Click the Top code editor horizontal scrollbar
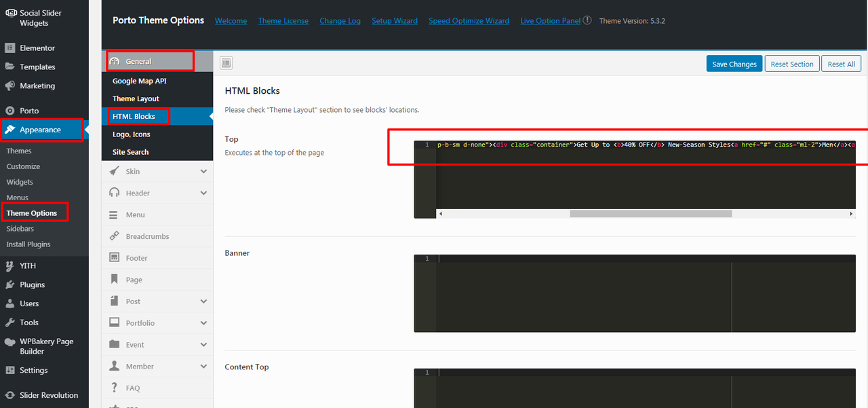The height and width of the screenshot is (408, 868). click(x=650, y=214)
